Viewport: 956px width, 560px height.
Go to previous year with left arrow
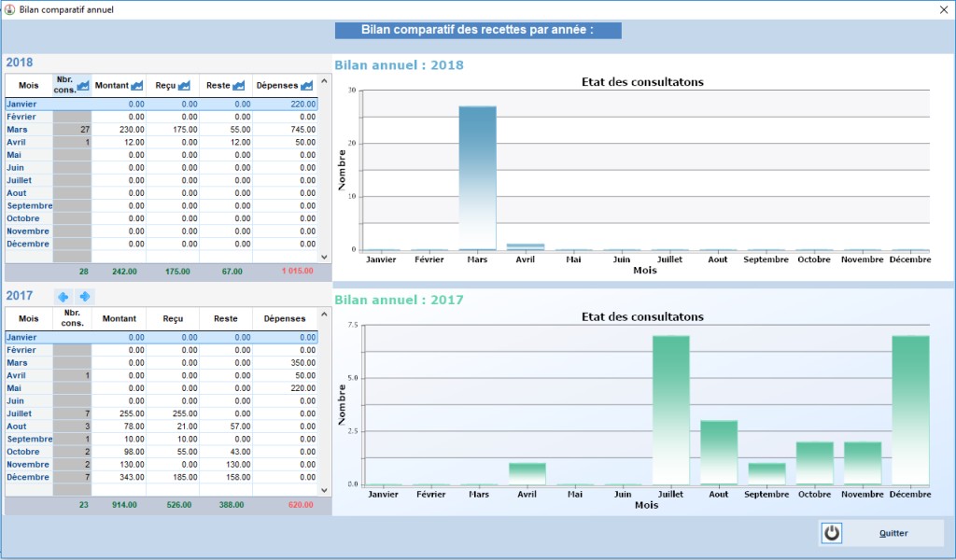click(63, 296)
